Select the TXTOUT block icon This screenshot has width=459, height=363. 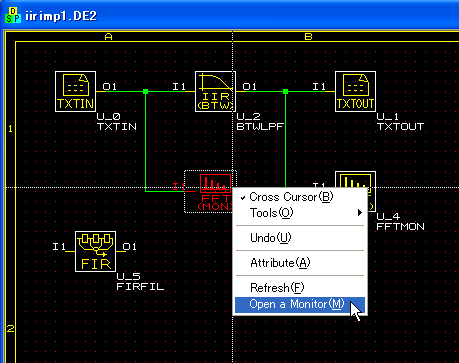click(x=355, y=91)
